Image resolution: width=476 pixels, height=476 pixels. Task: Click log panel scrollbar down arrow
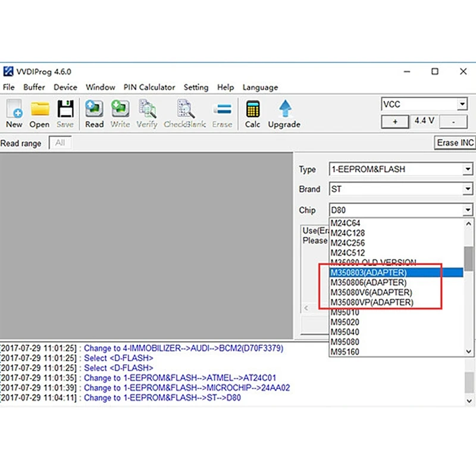click(469, 401)
